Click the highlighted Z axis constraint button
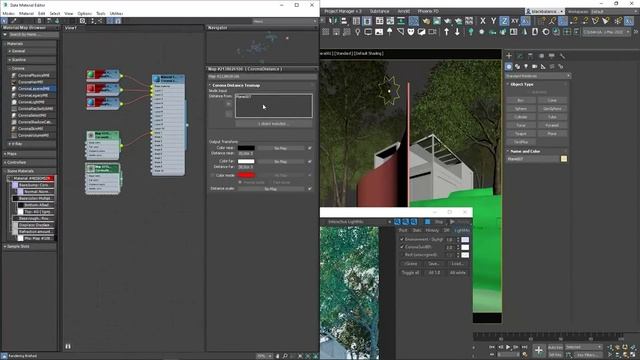 coord(504,20)
